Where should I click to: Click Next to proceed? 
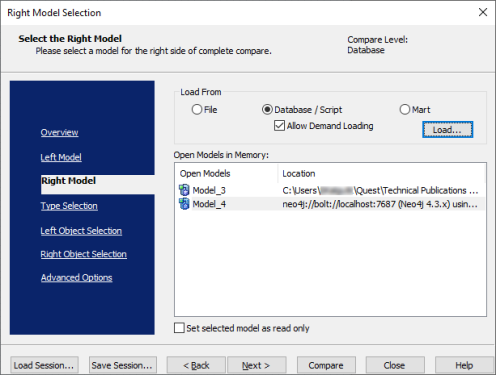coord(256,365)
